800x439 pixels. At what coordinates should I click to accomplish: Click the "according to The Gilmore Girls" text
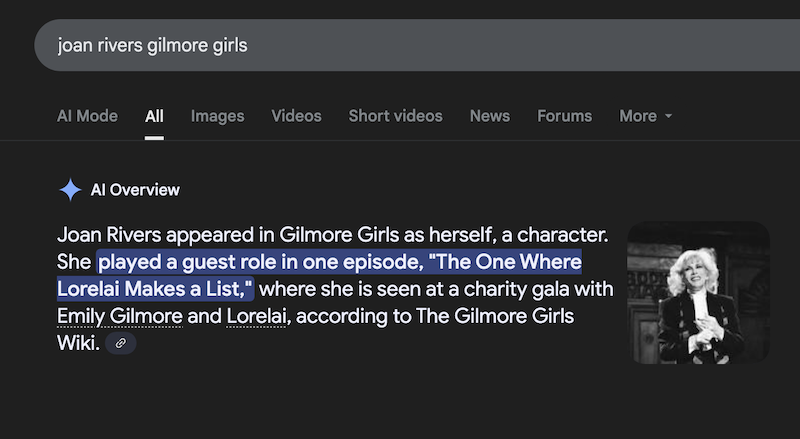point(435,316)
